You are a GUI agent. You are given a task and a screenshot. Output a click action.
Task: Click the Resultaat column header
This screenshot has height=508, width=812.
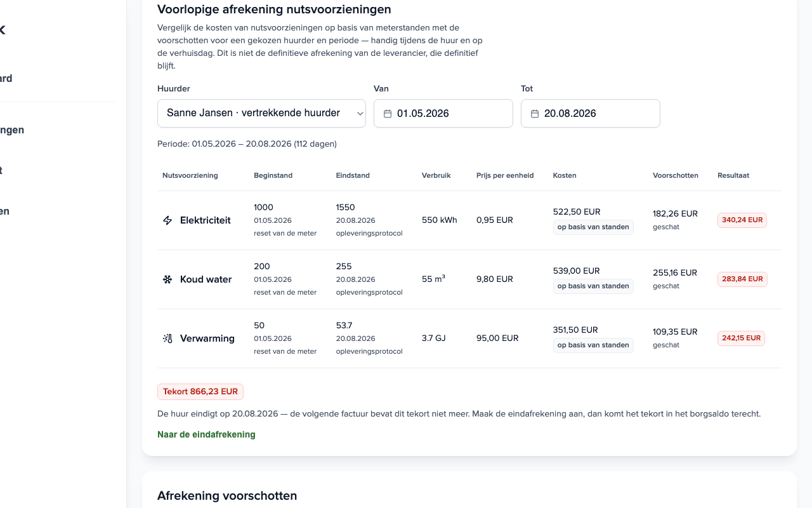tap(733, 175)
